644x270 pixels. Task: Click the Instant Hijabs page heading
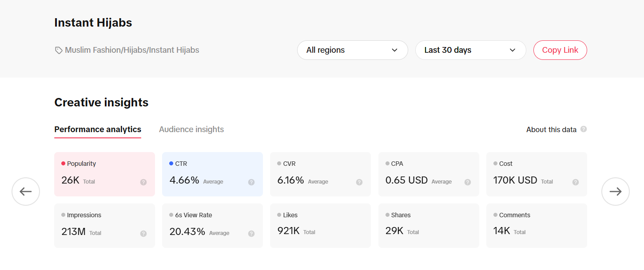(93, 23)
